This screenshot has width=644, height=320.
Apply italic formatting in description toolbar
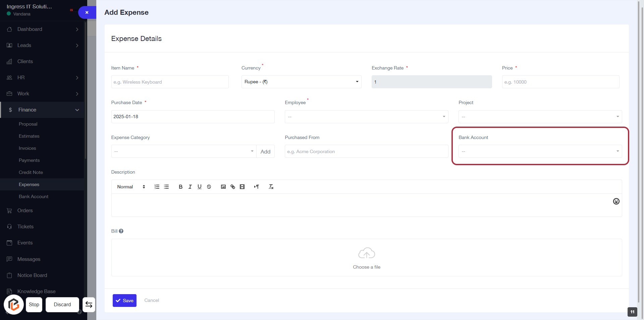pyautogui.click(x=190, y=187)
